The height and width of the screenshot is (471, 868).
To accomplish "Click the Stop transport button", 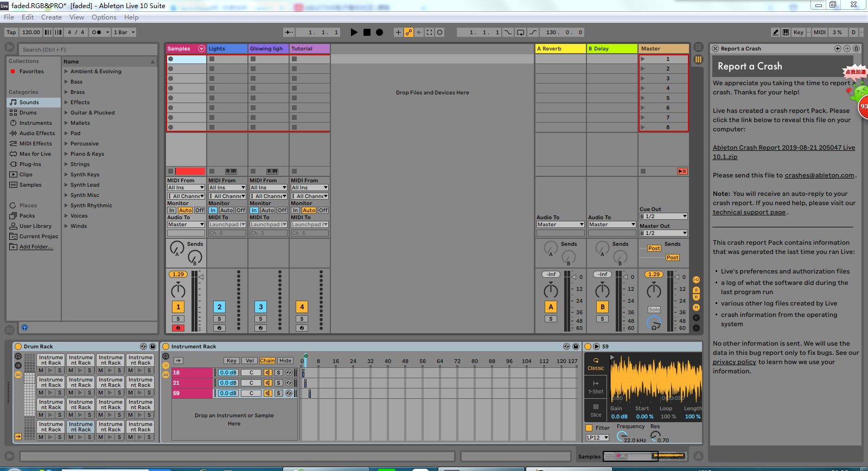I will [x=367, y=33].
